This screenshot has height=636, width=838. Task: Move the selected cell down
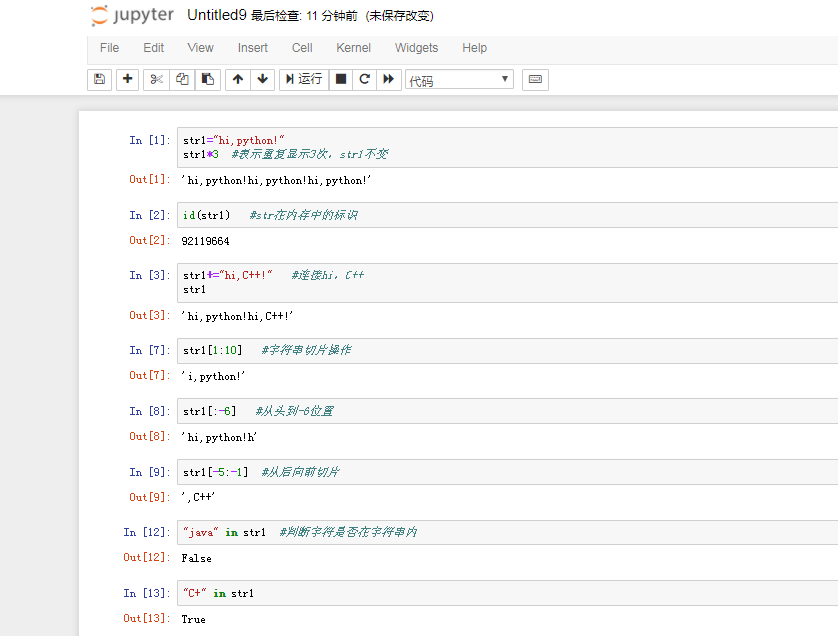262,79
